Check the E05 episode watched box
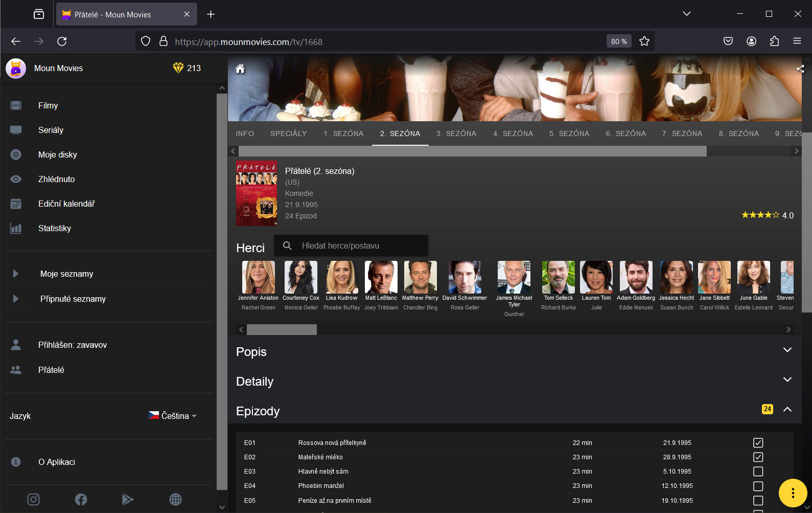812x513 pixels. click(x=758, y=501)
